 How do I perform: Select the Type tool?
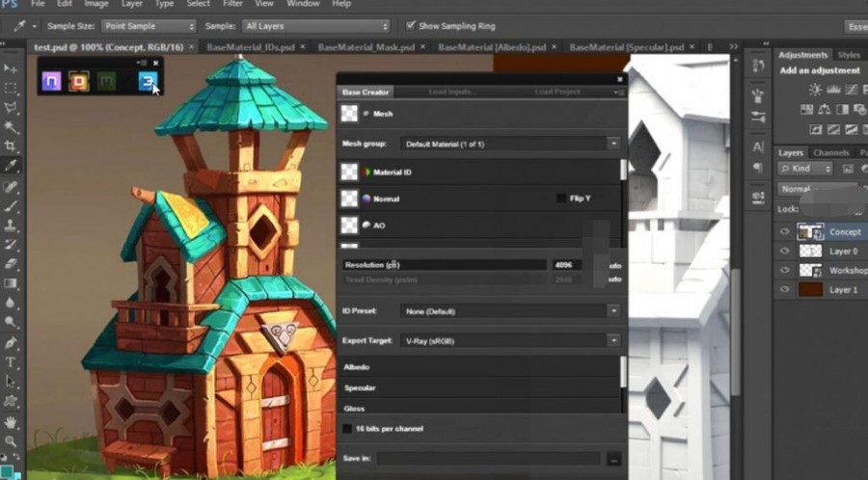(x=10, y=362)
